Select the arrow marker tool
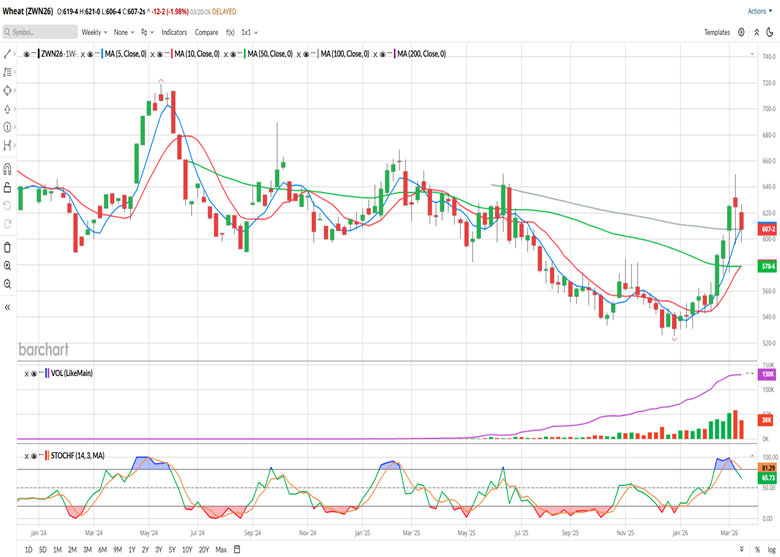 [x=7, y=109]
